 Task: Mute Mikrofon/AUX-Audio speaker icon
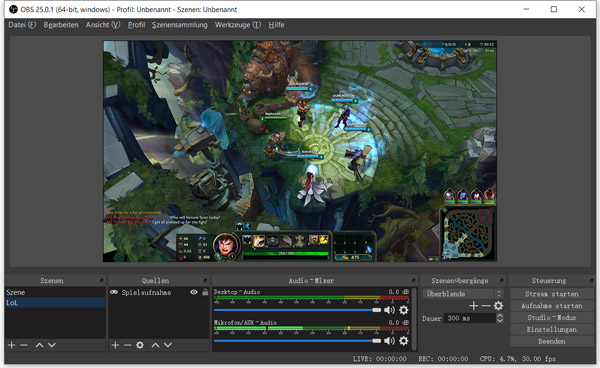click(389, 340)
